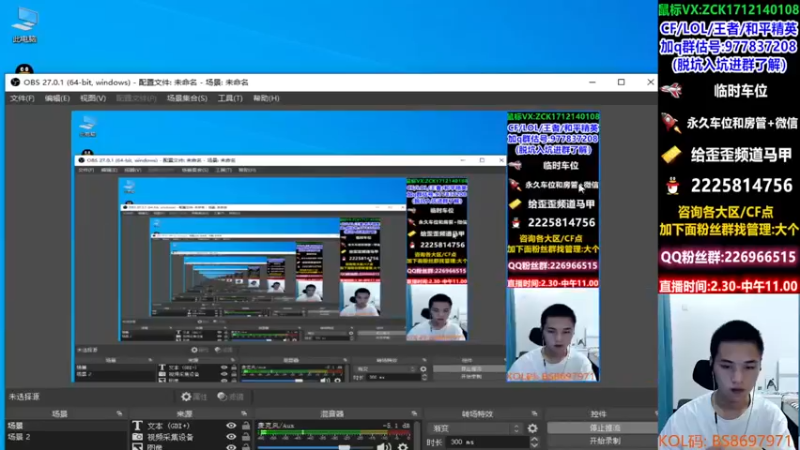
Task: Click the text T icon of 文本 source
Action: (137, 426)
